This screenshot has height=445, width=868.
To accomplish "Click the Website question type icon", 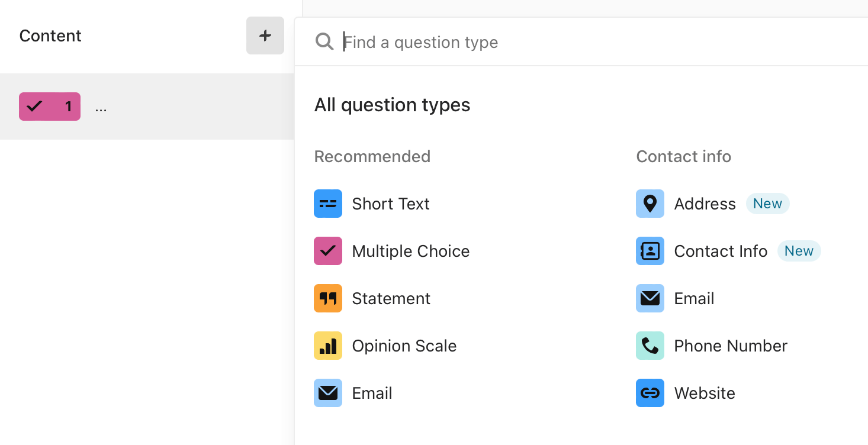I will tap(650, 393).
